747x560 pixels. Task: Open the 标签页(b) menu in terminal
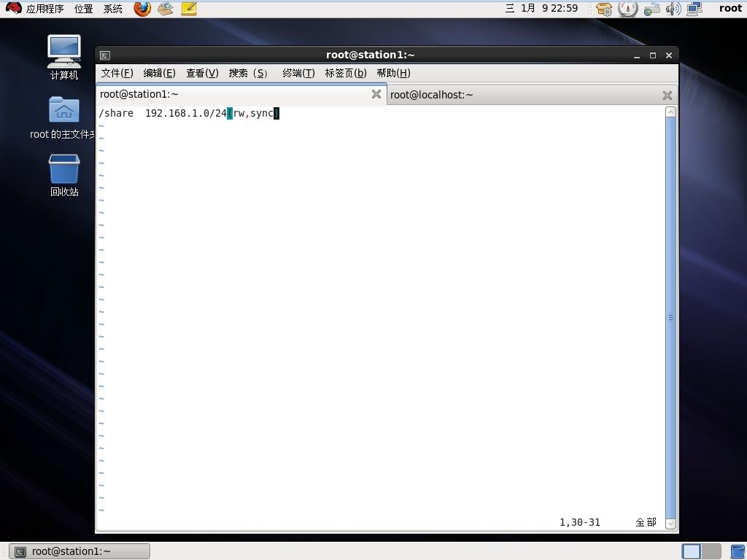click(346, 73)
